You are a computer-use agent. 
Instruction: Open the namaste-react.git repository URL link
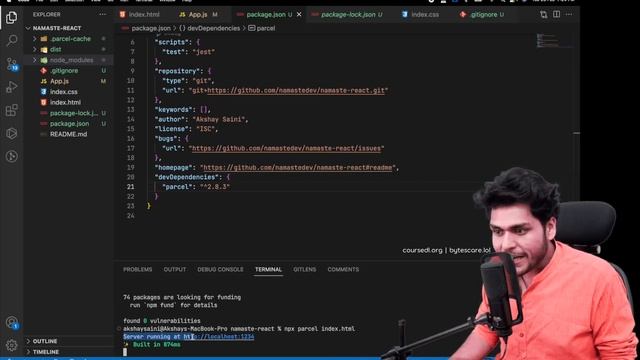[296, 90]
